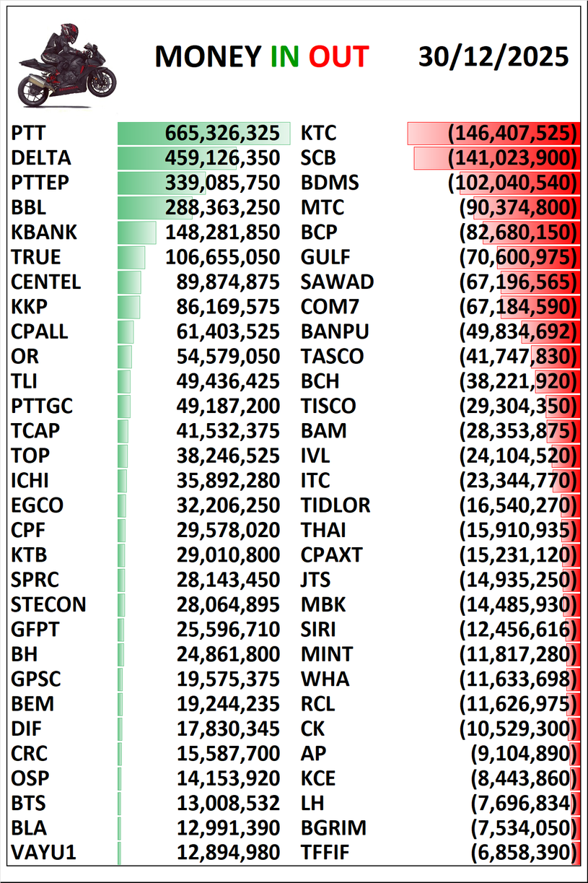Select the STECON ticker label
This screenshot has width=588, height=883.
(x=48, y=604)
